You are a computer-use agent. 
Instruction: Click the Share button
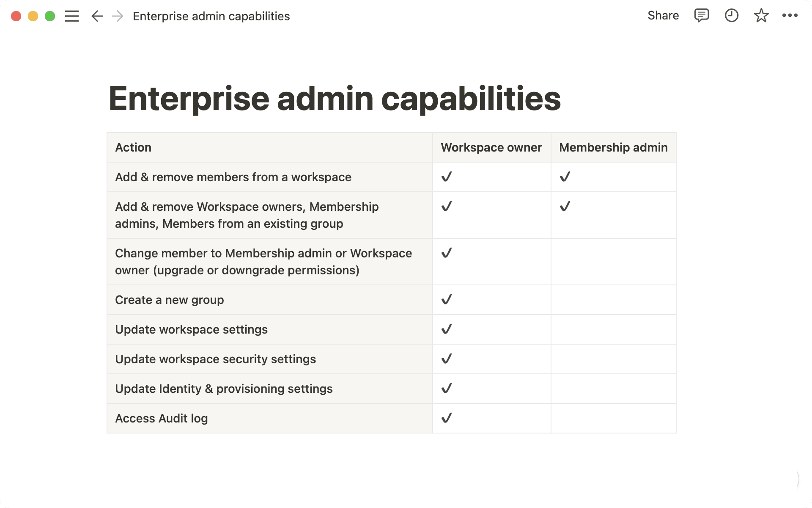click(663, 16)
